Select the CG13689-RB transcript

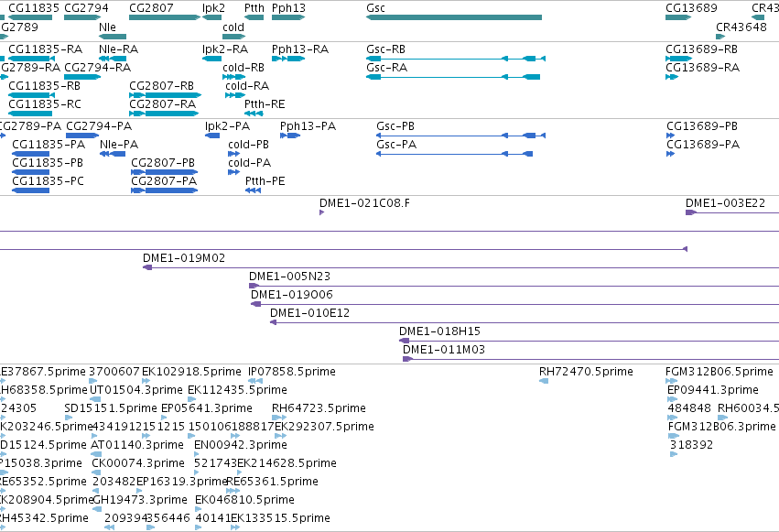tap(678, 59)
